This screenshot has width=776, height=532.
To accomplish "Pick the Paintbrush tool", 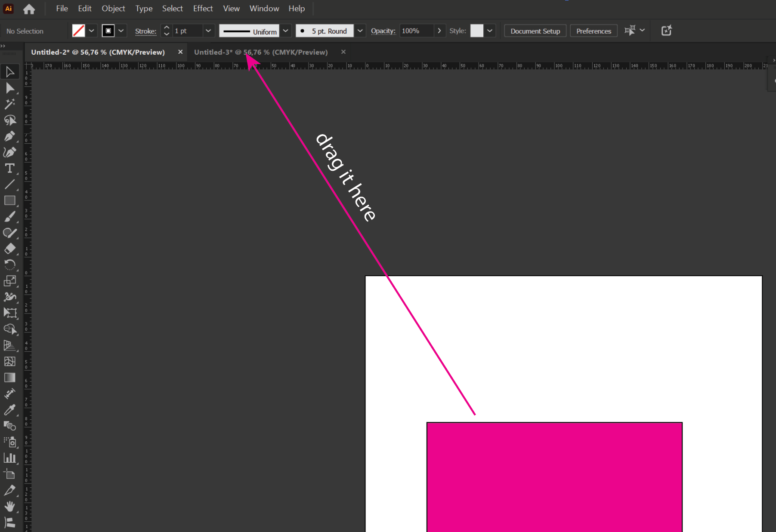I will (x=10, y=216).
